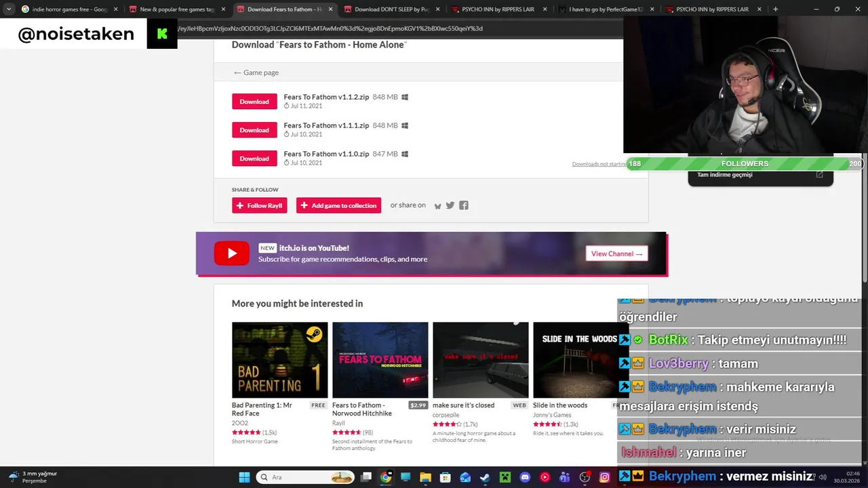Switch to I have to go by PerfectGame tab
868x488 pixels.
pos(606,9)
